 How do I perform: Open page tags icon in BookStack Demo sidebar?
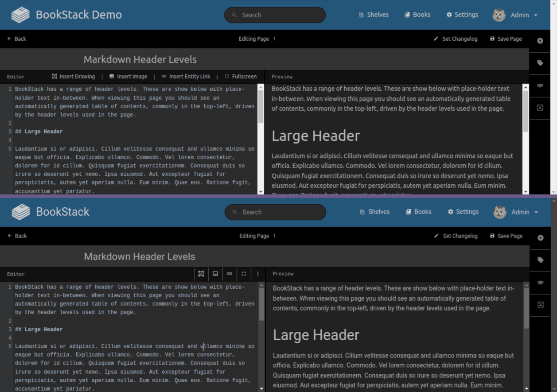(540, 63)
